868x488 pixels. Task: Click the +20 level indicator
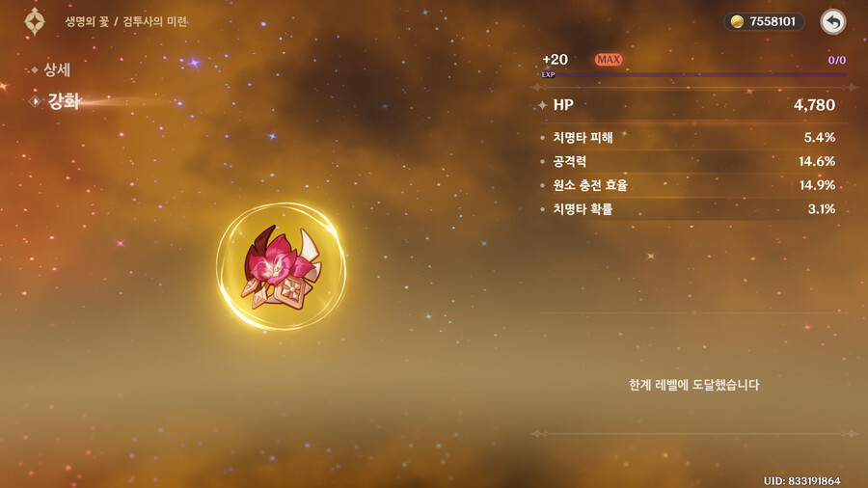click(x=556, y=59)
